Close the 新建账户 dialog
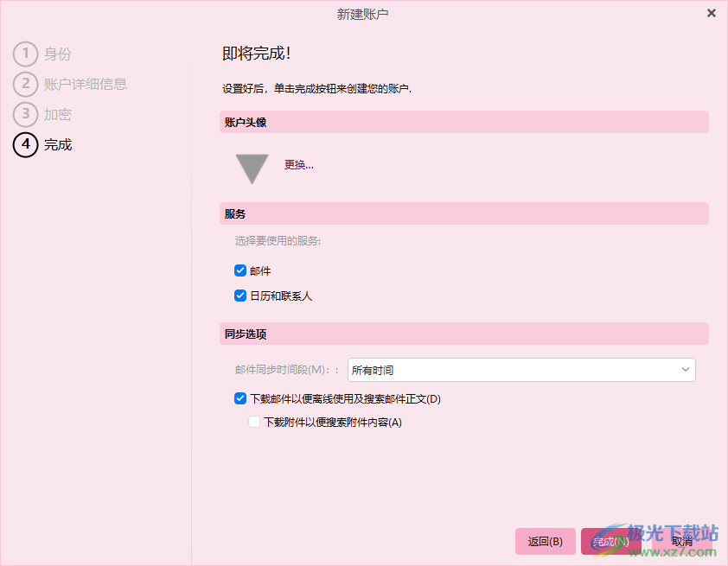The height and width of the screenshot is (566, 728). pyautogui.click(x=712, y=14)
